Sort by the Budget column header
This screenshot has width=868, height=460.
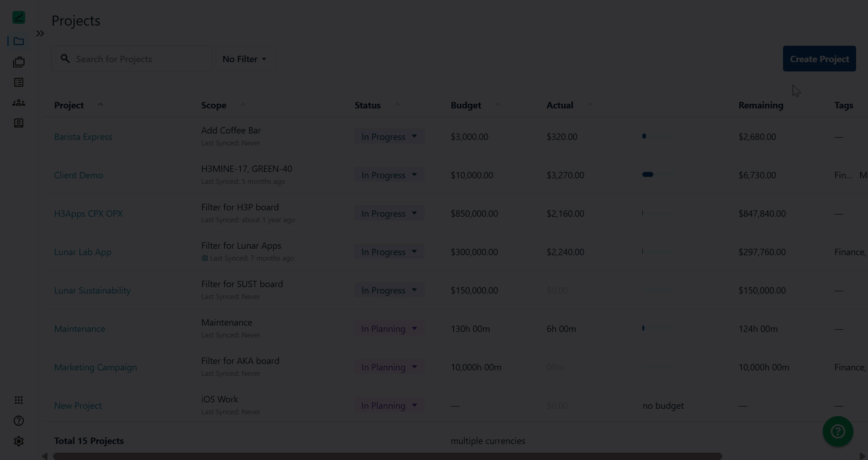coord(466,105)
